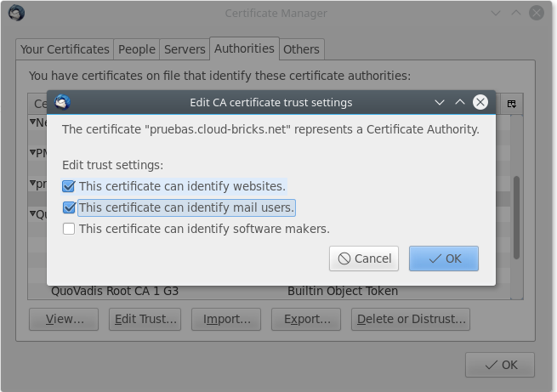The height and width of the screenshot is (392, 557).
Task: Click Thunderbird icon in Certificate Manager titlebar
Action: [x=16, y=13]
